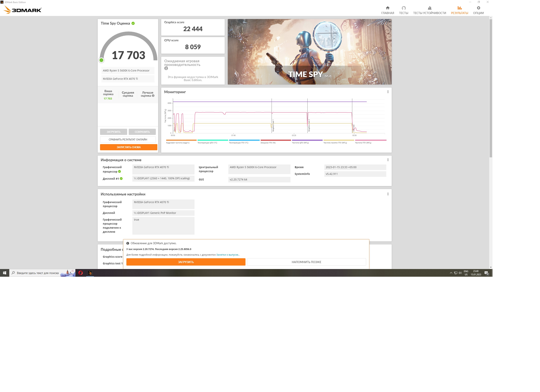Toggle Кадровая частота orange legend line
Viewport: 540px width, 392px height.
point(181,140)
